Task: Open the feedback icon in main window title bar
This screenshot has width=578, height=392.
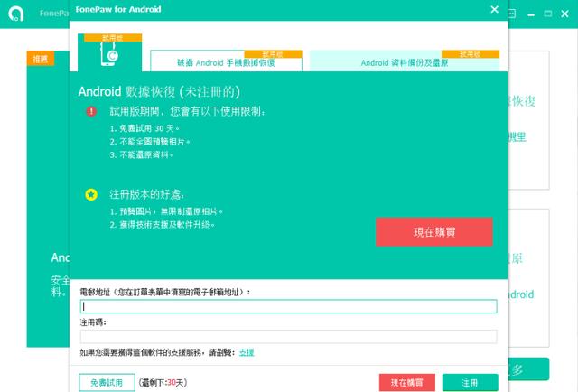Action: pos(512,14)
